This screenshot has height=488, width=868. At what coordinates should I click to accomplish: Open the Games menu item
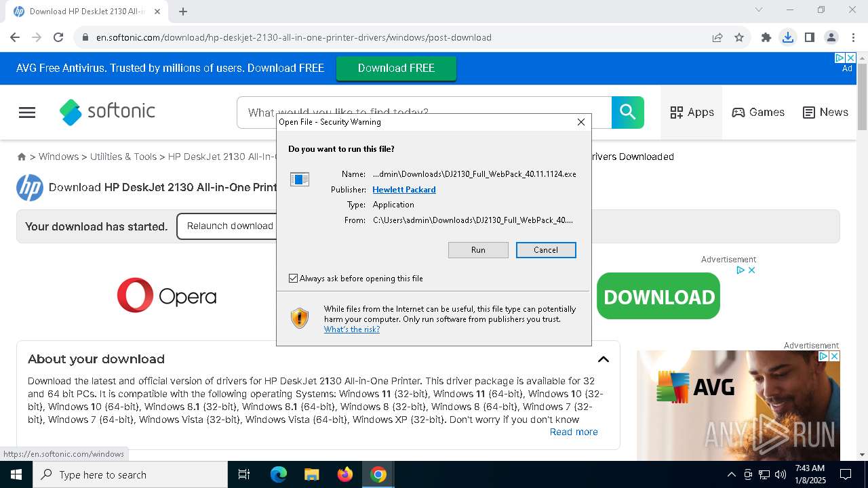pyautogui.click(x=758, y=113)
